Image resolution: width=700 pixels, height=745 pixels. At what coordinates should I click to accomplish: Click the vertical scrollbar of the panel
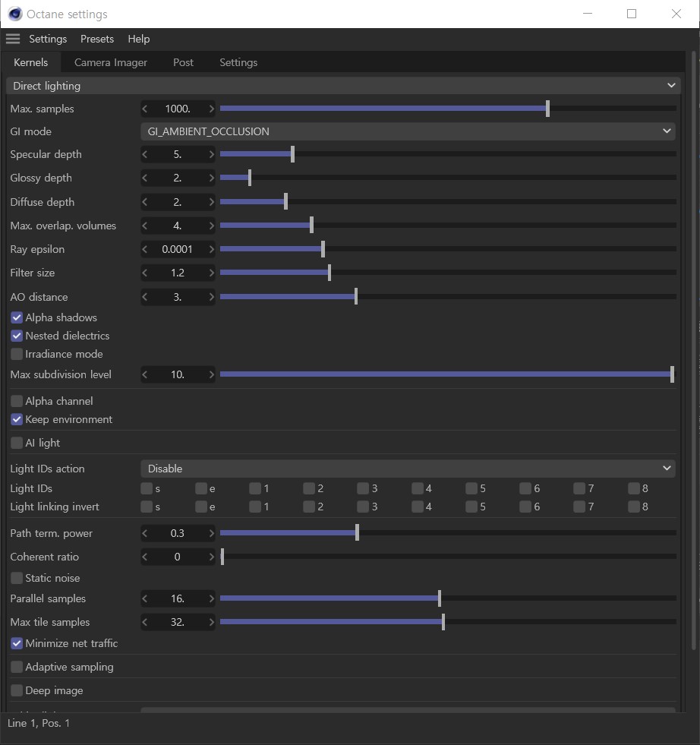[694, 352]
